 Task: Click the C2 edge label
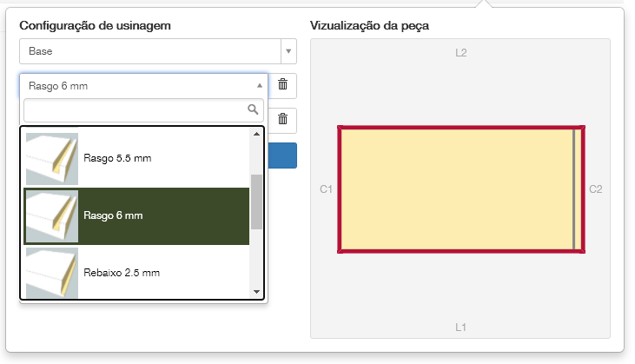coord(596,189)
